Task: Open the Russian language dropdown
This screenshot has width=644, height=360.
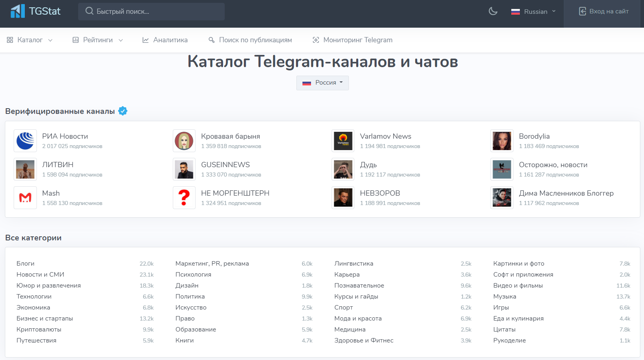Action: click(533, 11)
